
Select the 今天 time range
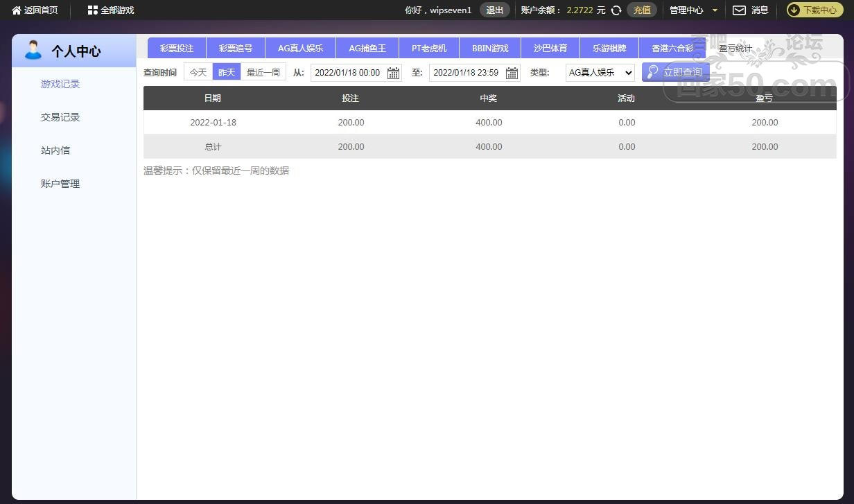coord(198,72)
